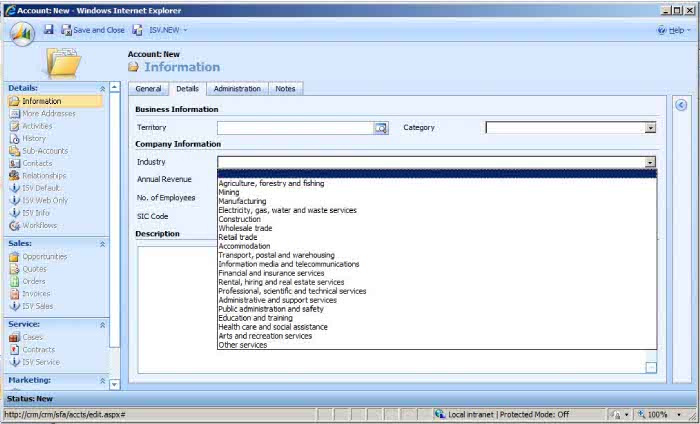Open the Notes tab
Screen dimensions: 700x424
(x=285, y=89)
